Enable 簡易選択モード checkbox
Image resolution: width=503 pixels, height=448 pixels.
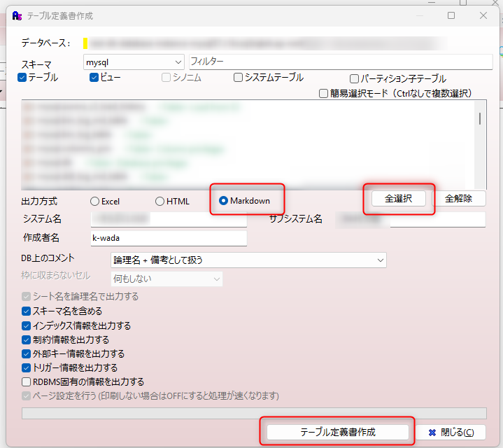click(323, 94)
